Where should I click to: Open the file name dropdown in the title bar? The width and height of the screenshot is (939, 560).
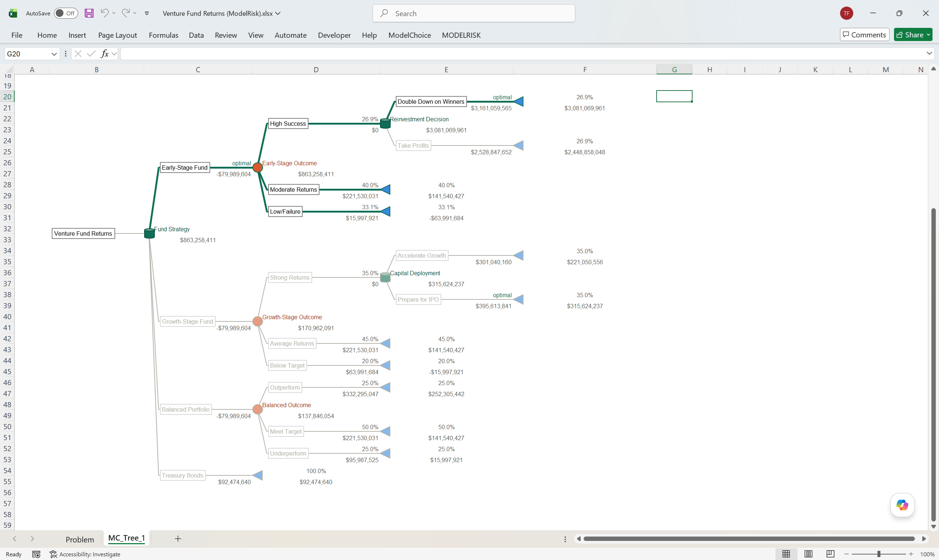[x=278, y=13]
